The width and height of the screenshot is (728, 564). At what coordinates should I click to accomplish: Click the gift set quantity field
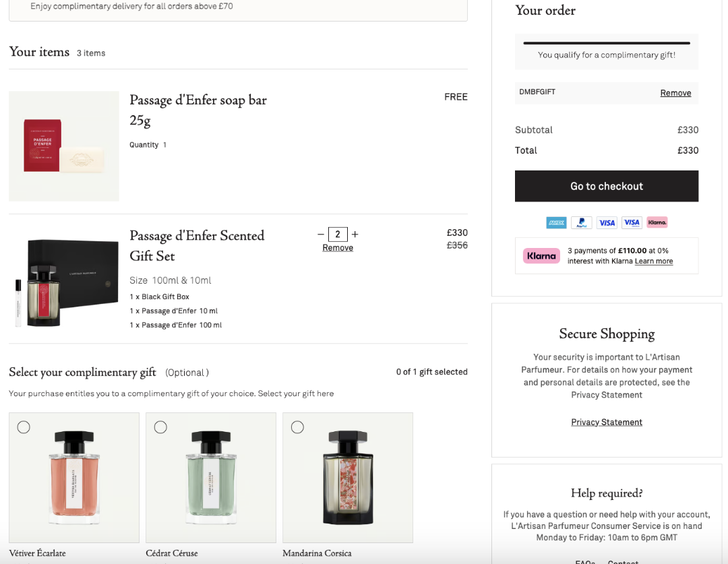(x=338, y=234)
